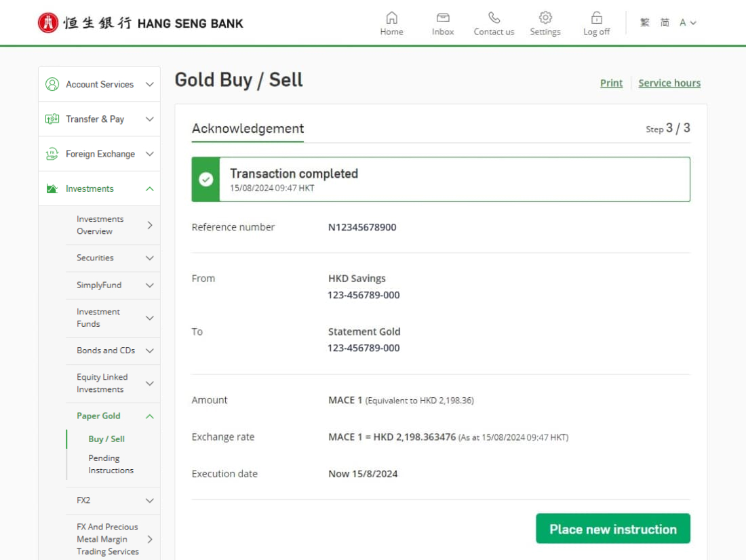The width and height of the screenshot is (746, 560).
Task: Click the Contact us phone icon
Action: coord(494,18)
